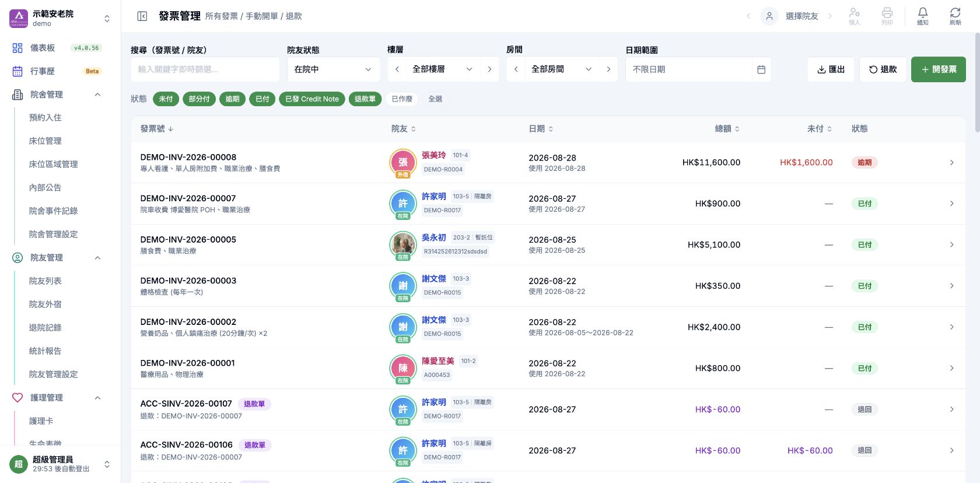
Task: Collapse the sidebar panel toggle icon
Action: click(142, 16)
